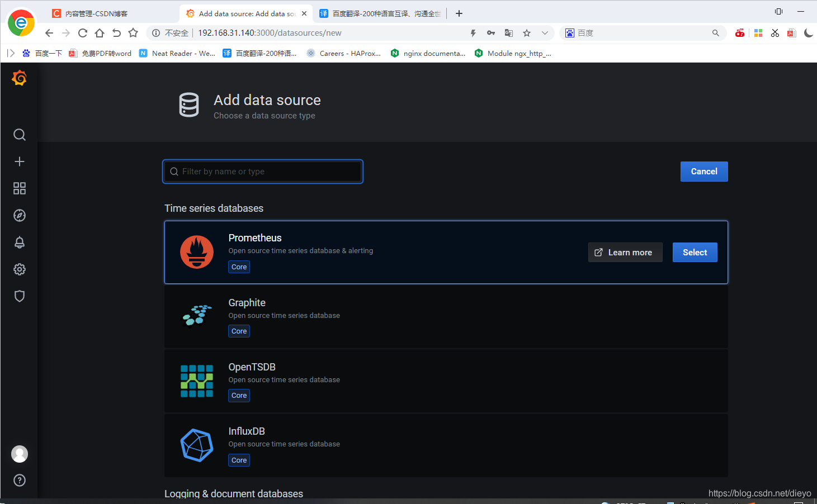Open the Search dashboards magnifier icon in sidebar
817x504 pixels.
coord(20,135)
